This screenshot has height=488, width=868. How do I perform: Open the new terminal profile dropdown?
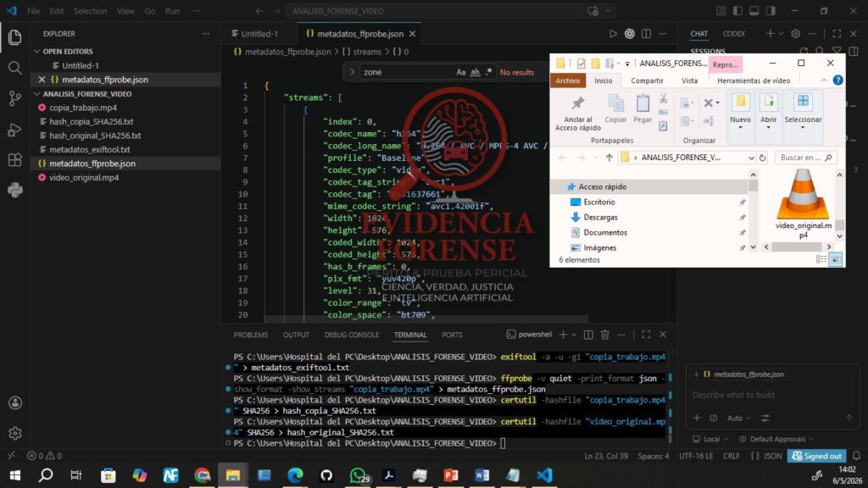tap(574, 335)
